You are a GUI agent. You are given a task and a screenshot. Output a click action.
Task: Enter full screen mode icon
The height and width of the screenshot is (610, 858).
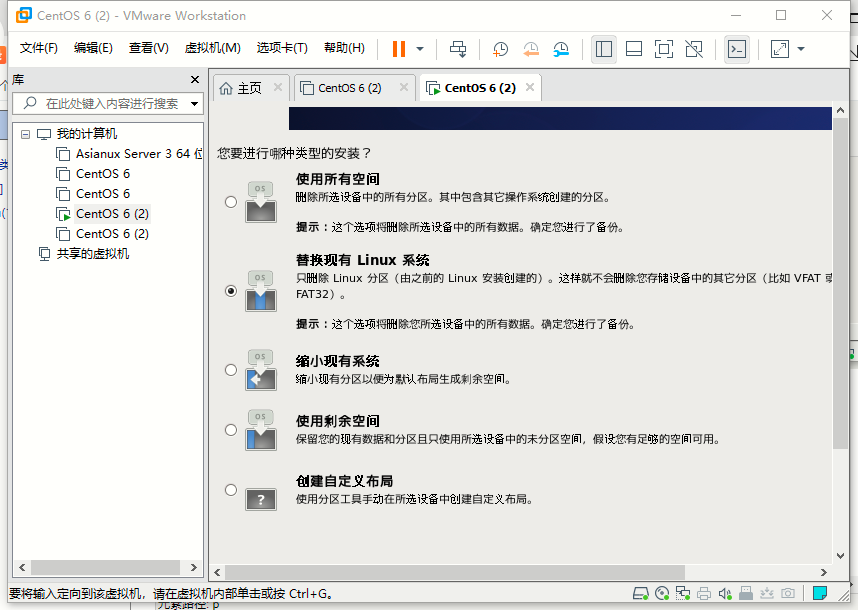(664, 49)
